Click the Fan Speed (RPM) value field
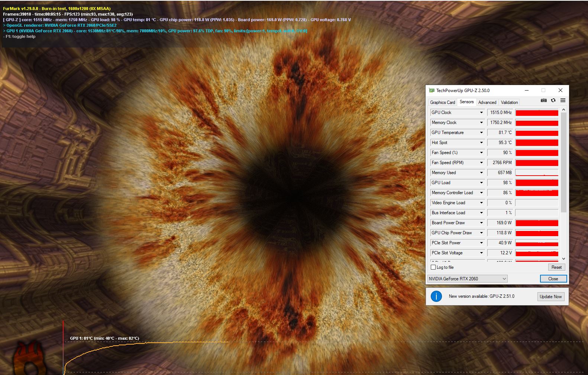 coord(500,163)
